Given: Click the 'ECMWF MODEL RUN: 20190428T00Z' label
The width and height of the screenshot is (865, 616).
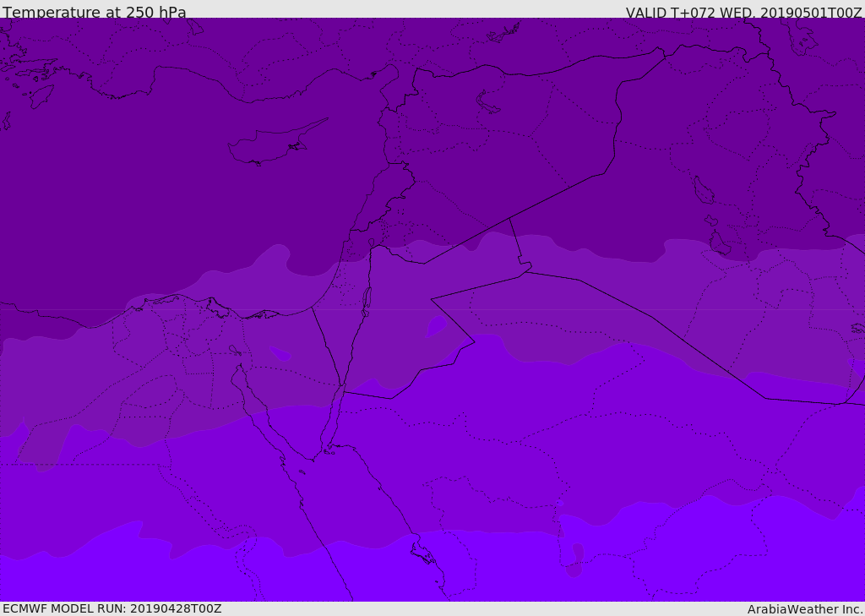Looking at the screenshot, I should pyautogui.click(x=112, y=608).
